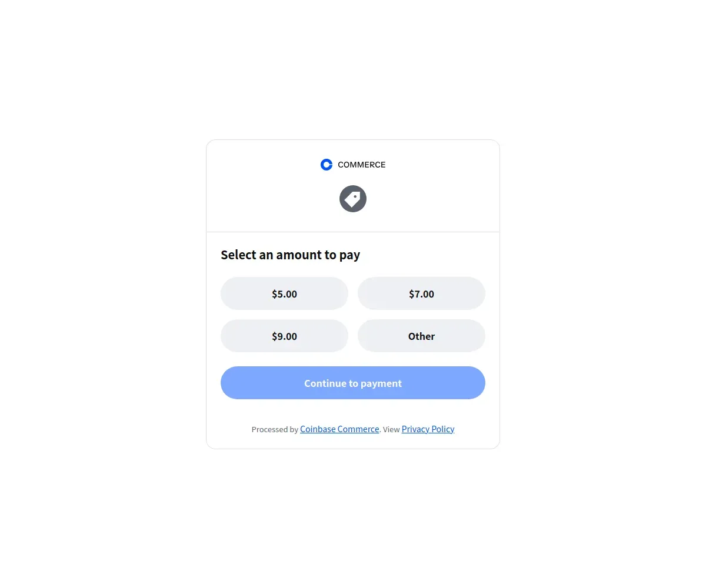
Task: View the Privacy Policy link
Action: 428,429
